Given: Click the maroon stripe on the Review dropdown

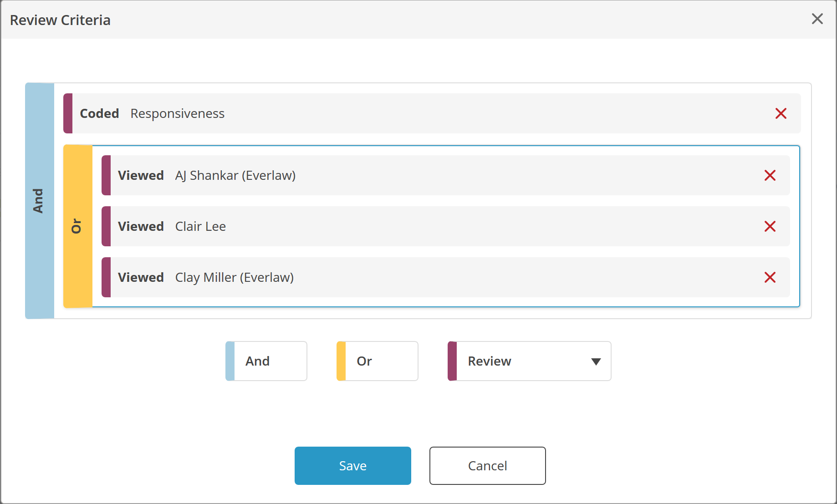Looking at the screenshot, I should (451, 361).
